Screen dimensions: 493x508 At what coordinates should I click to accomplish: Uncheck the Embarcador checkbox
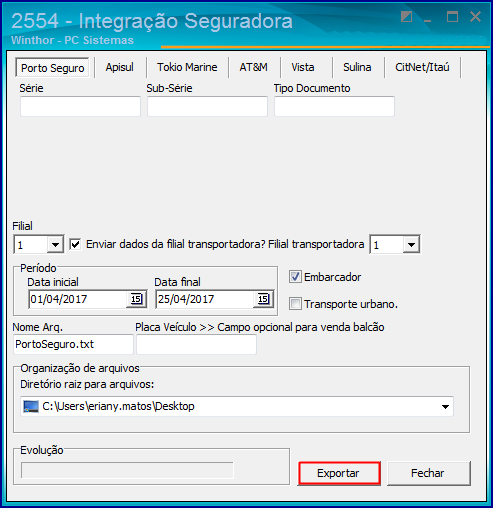click(x=295, y=277)
